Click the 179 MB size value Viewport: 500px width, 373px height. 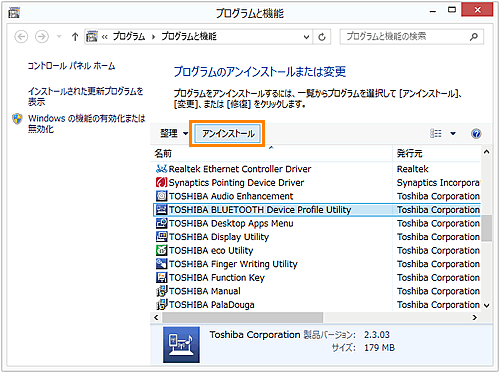click(x=379, y=348)
